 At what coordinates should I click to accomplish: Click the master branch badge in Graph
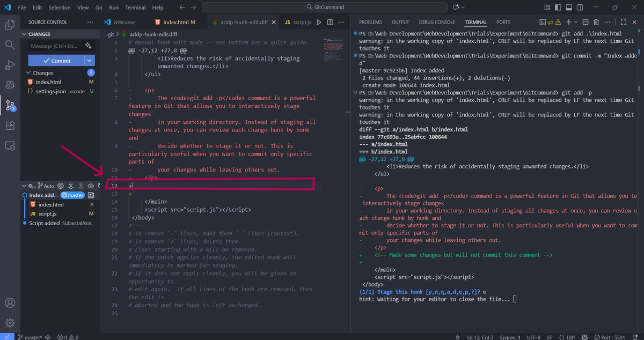(x=72, y=195)
